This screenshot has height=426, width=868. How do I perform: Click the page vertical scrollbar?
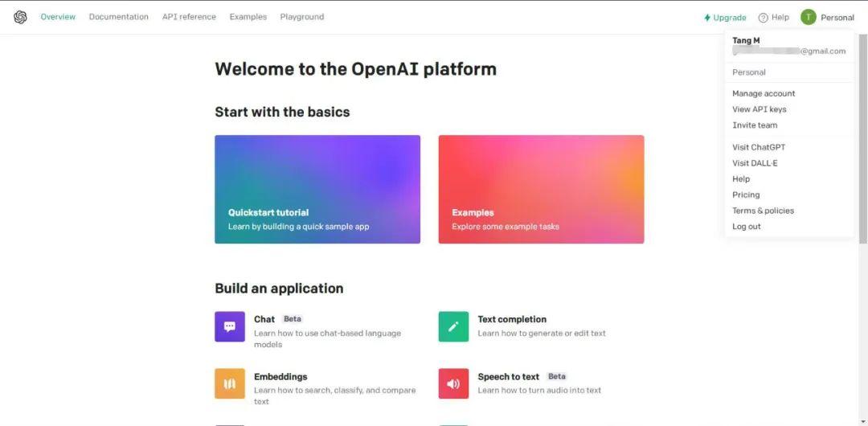point(862,137)
